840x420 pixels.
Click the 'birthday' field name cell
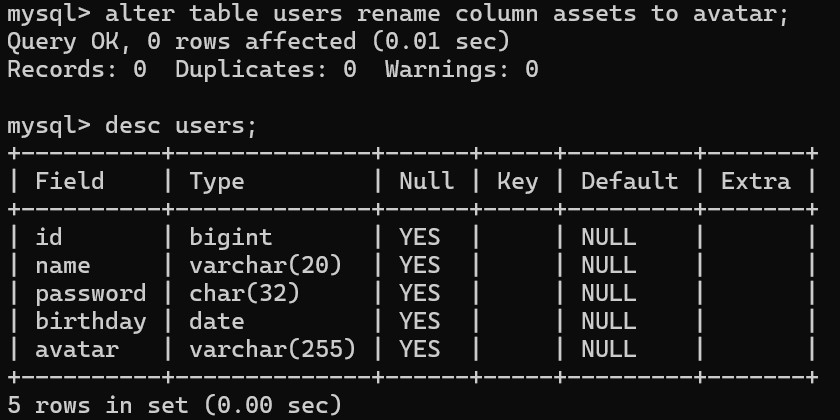(90, 321)
